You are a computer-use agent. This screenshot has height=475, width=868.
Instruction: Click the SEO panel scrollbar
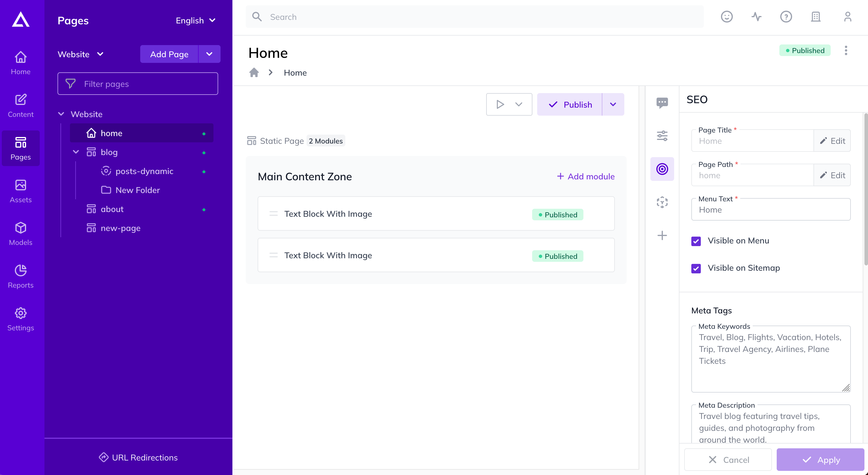[x=865, y=190]
